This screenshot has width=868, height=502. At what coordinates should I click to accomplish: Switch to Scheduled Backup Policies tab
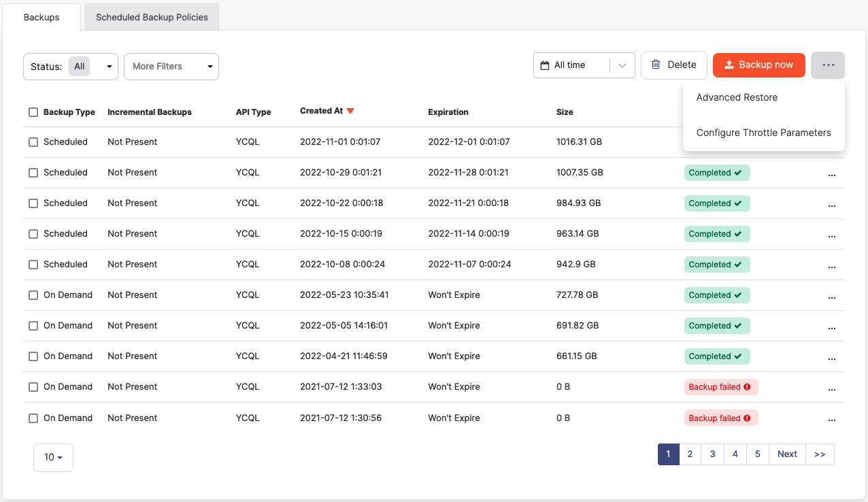pyautogui.click(x=152, y=17)
